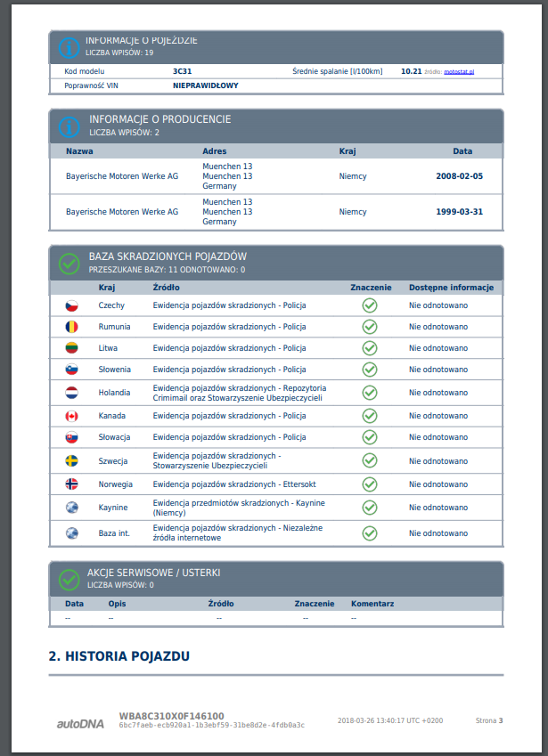Click the checkmark in Holandia Znaczenie column
The height and width of the screenshot is (756, 548).
[370, 393]
